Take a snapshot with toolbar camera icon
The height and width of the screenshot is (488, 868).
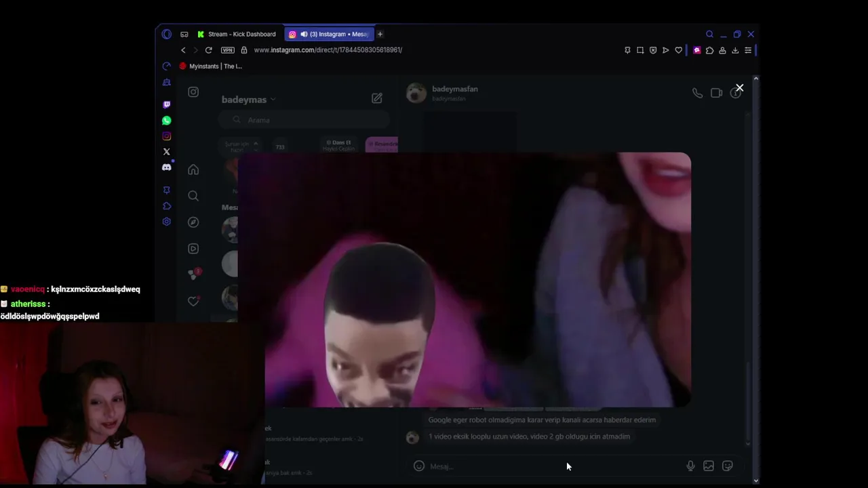[640, 50]
